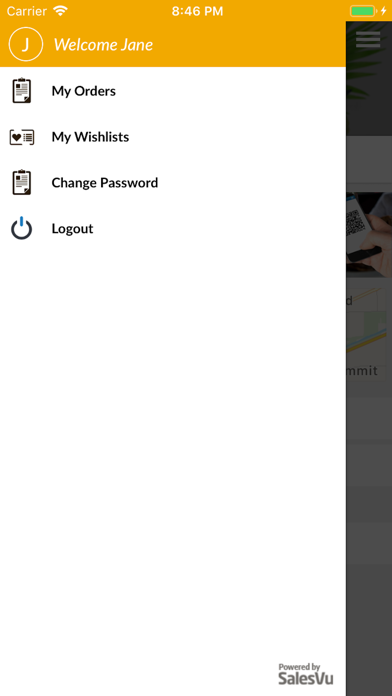Click the Change Password clipboard icon
This screenshot has height=696, width=392.
tap(22, 182)
